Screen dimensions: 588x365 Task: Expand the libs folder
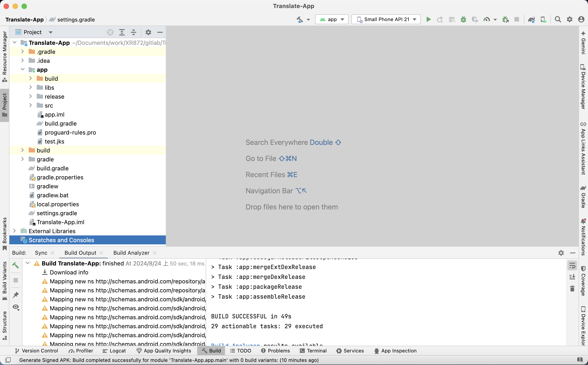(30, 87)
